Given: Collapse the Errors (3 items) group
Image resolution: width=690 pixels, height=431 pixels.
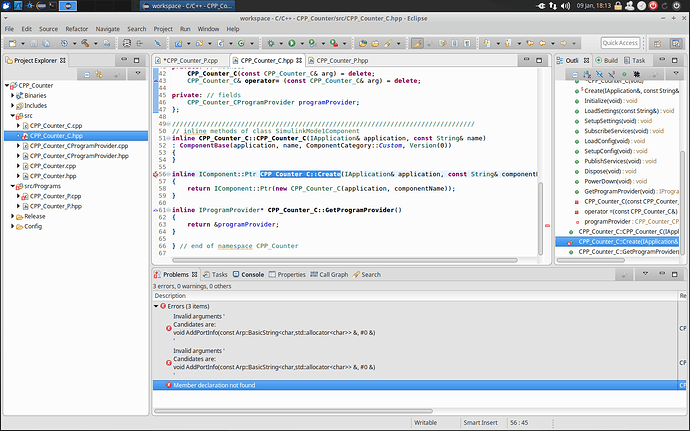Looking at the screenshot, I should [x=156, y=306].
